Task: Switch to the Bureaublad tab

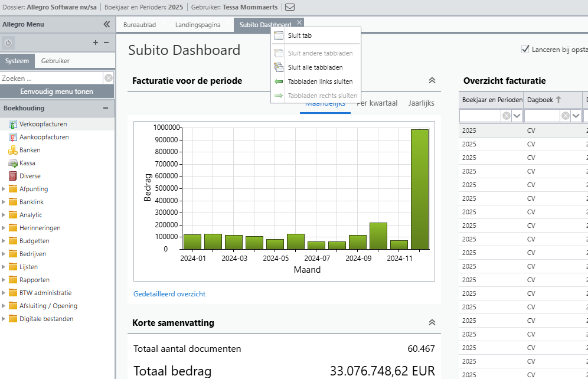Action: click(x=139, y=25)
